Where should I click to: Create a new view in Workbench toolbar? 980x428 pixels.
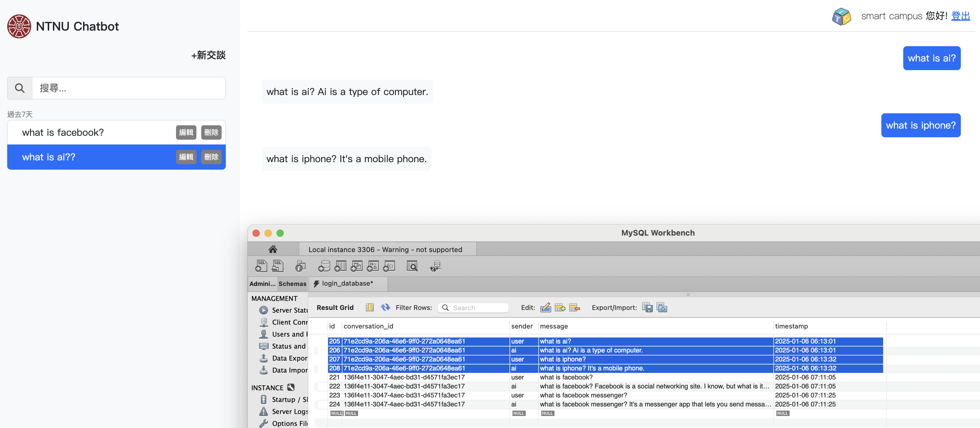click(x=357, y=266)
